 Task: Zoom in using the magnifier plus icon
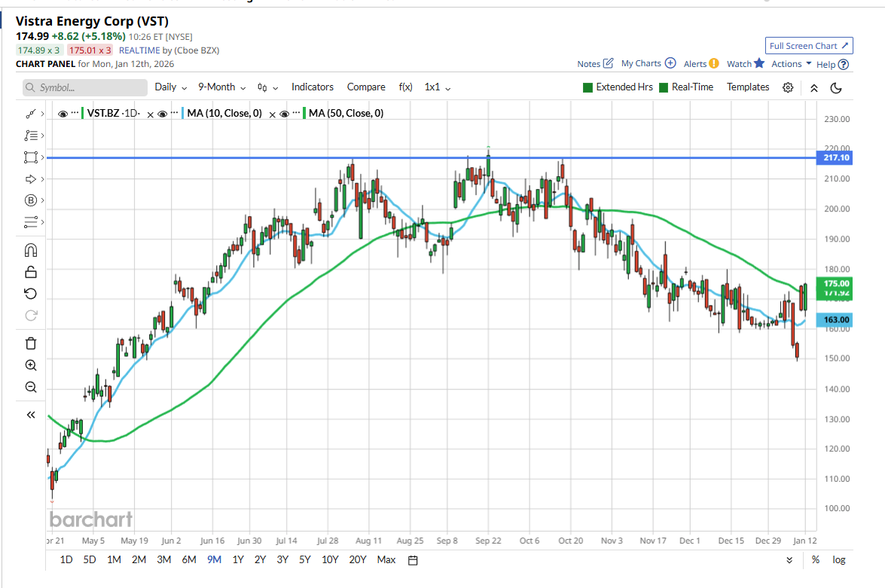pyautogui.click(x=31, y=365)
